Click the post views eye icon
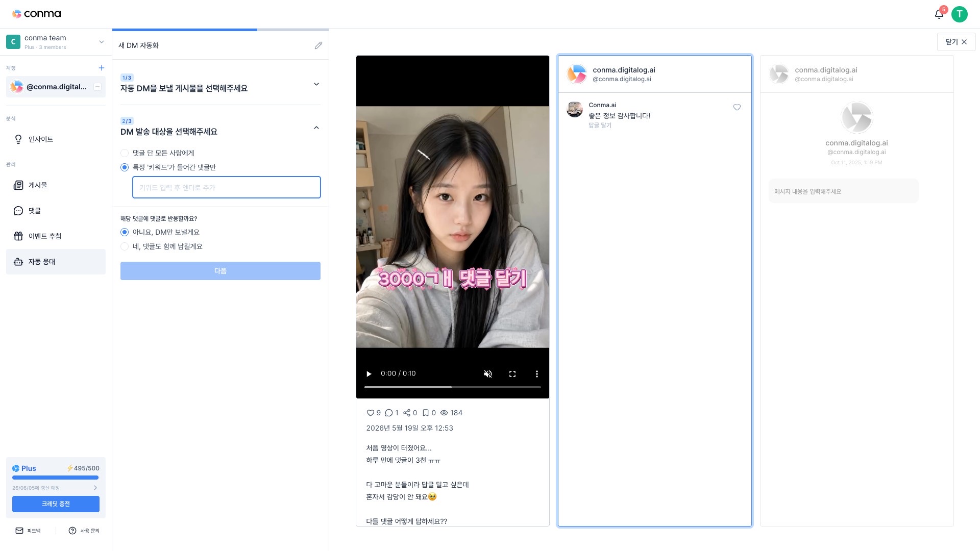This screenshot has height=551, width=980. (x=444, y=413)
